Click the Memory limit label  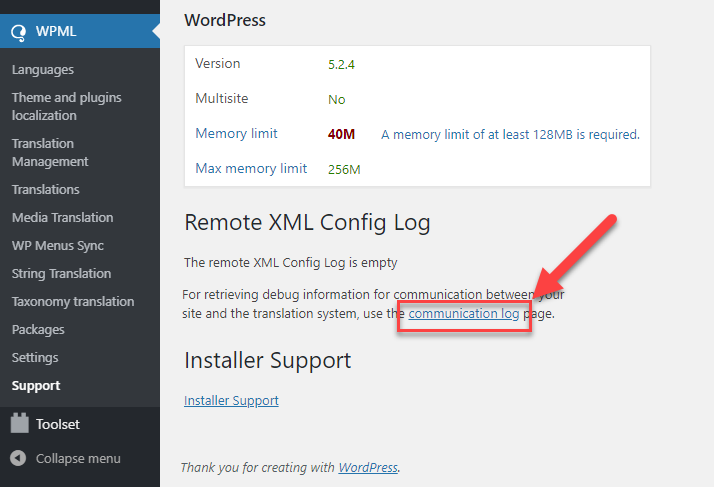(x=236, y=133)
